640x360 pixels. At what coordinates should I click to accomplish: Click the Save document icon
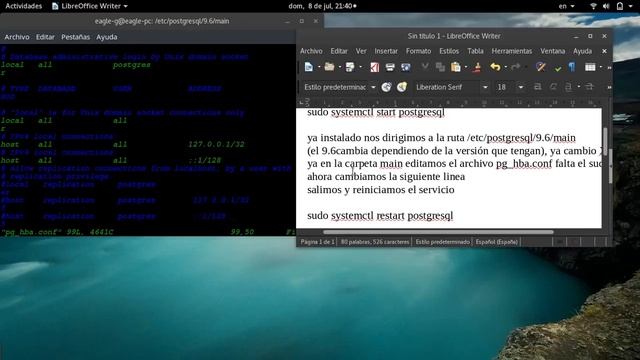[350, 67]
